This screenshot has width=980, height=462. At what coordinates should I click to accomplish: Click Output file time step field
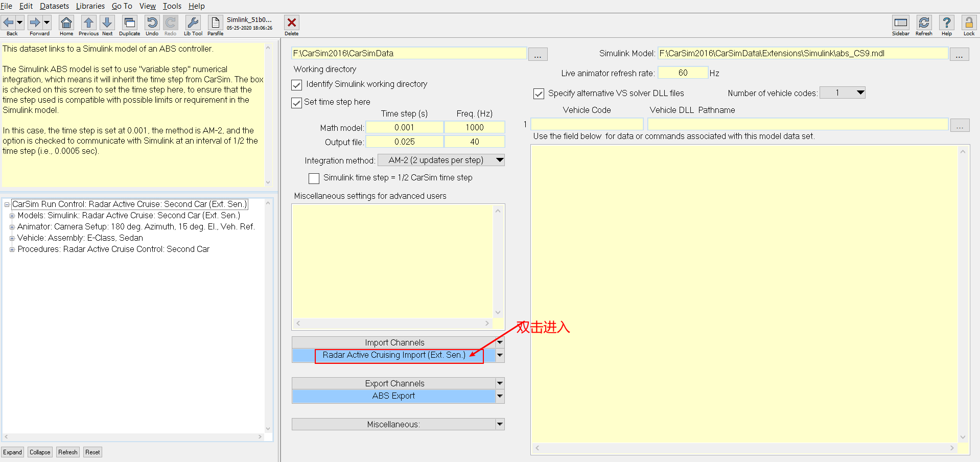[x=405, y=142]
